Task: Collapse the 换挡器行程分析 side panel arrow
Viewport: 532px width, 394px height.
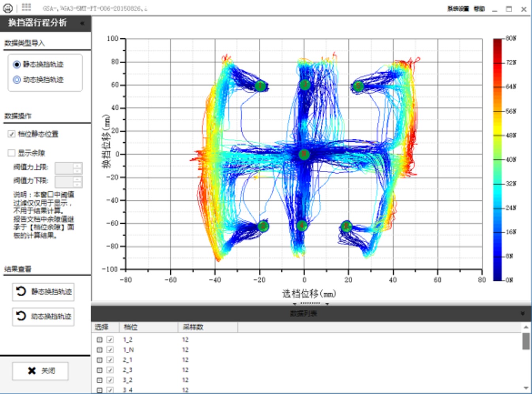Action: pos(82,23)
